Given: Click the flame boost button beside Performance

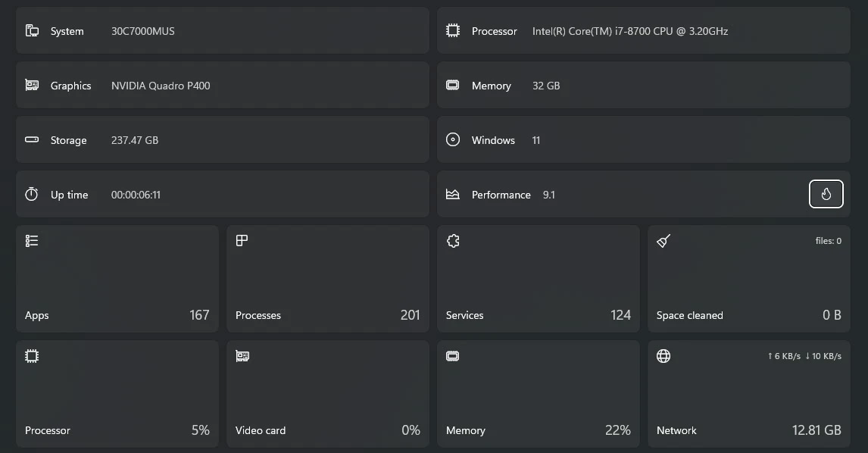Looking at the screenshot, I should 826,194.
